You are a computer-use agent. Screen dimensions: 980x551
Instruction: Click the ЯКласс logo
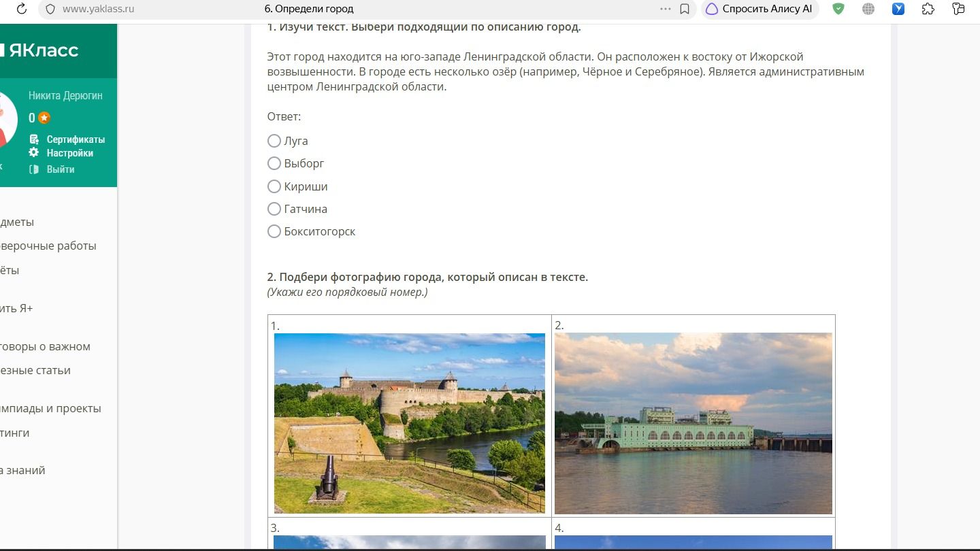pos(40,50)
